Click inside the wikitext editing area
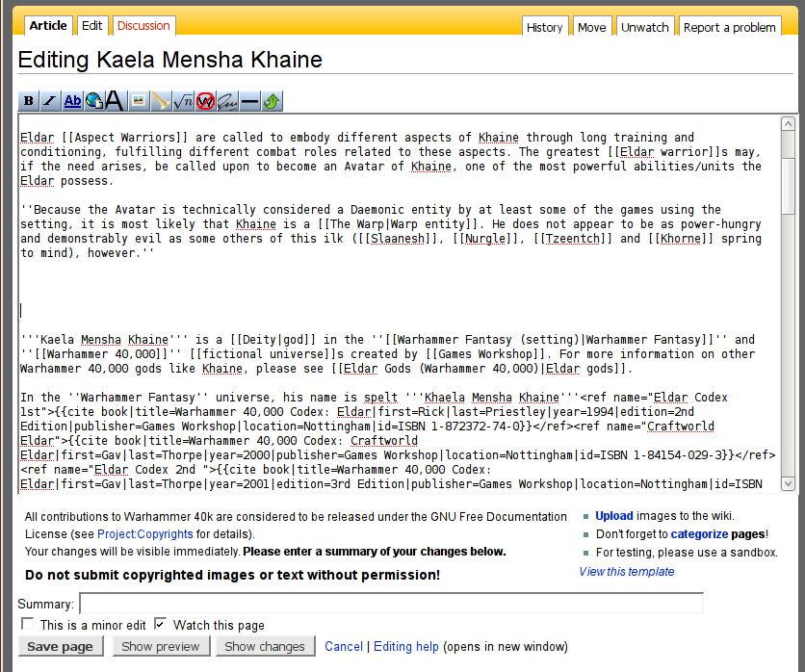This screenshot has width=805, height=672. (x=399, y=304)
